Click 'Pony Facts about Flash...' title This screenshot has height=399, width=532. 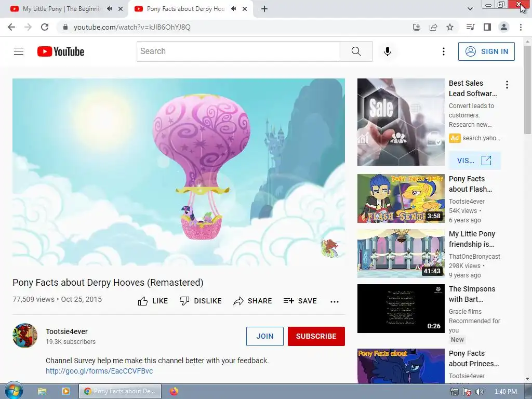coord(470,184)
